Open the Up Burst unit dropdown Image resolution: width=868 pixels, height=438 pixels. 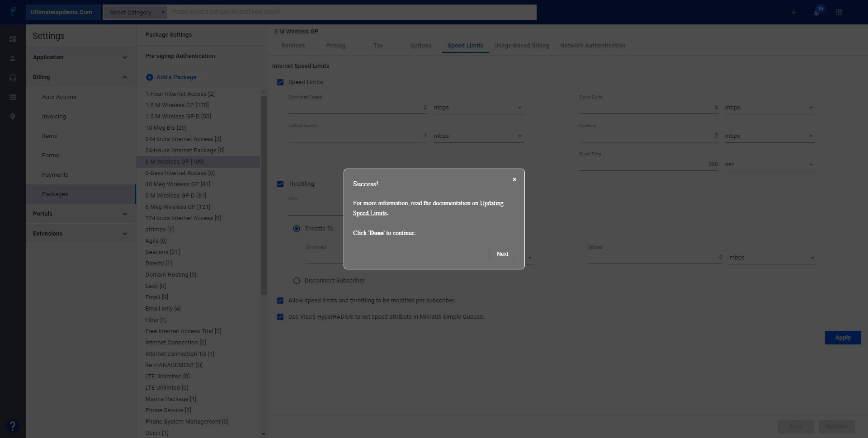770,136
